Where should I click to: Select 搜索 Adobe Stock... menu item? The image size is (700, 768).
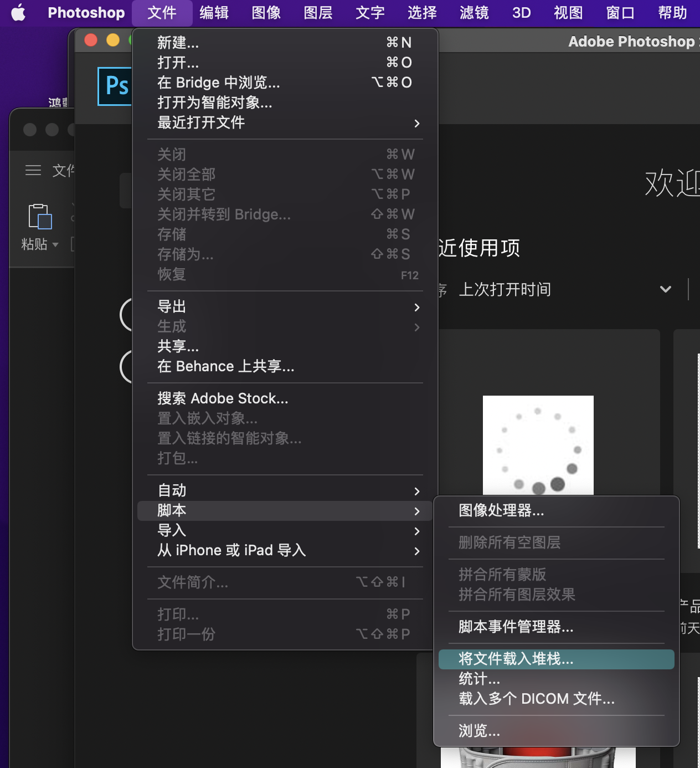(x=223, y=398)
